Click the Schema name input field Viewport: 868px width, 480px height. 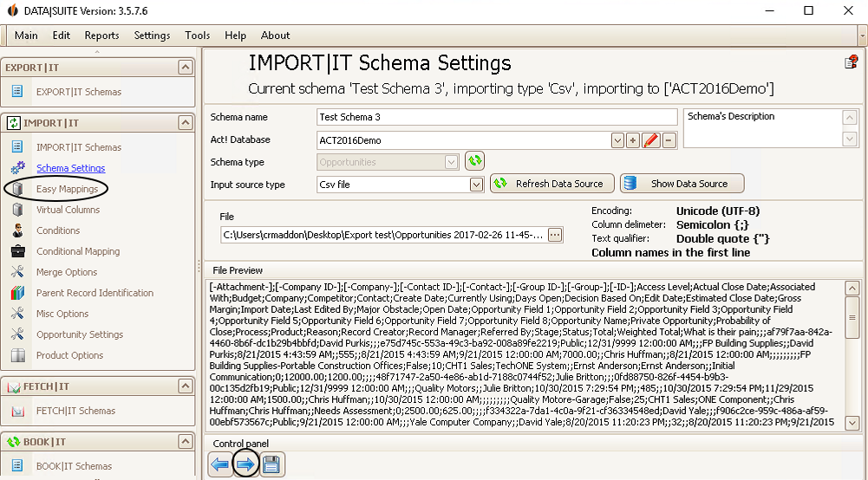(x=497, y=117)
